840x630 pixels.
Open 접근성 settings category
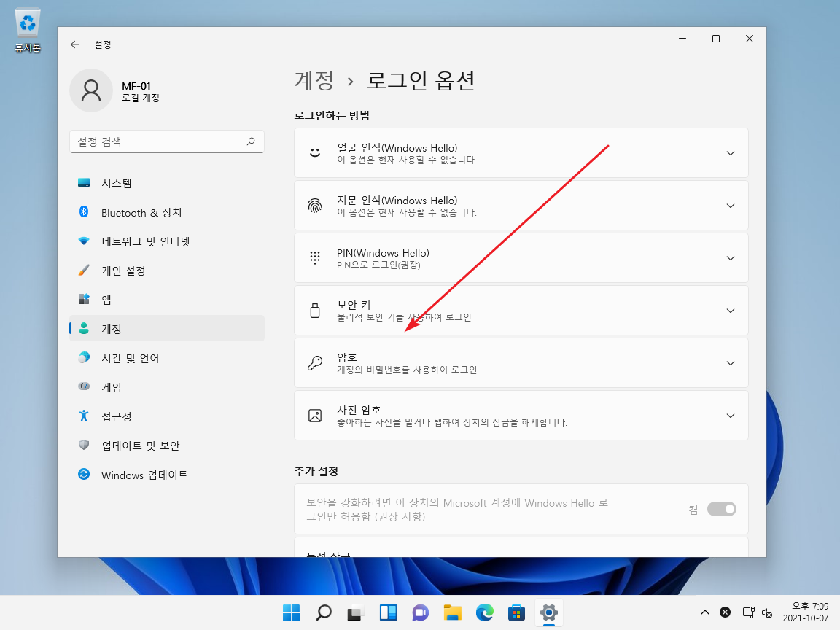(x=166, y=416)
